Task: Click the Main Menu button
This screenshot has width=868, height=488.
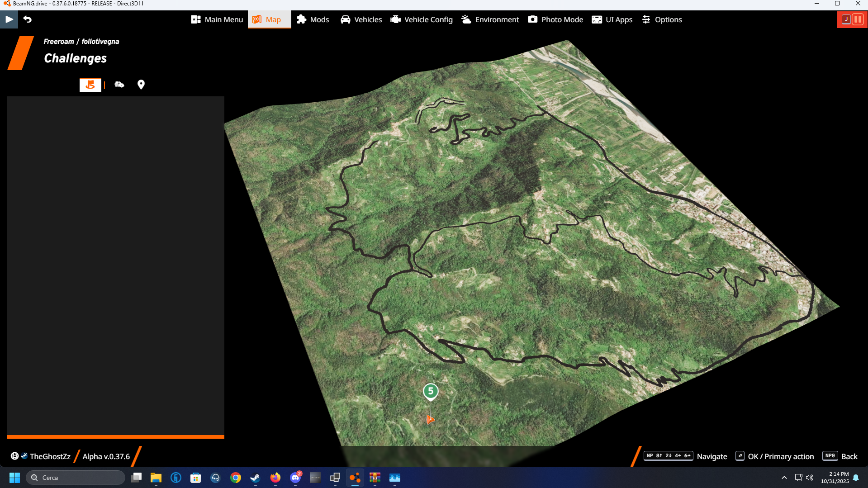Action: tap(216, 19)
